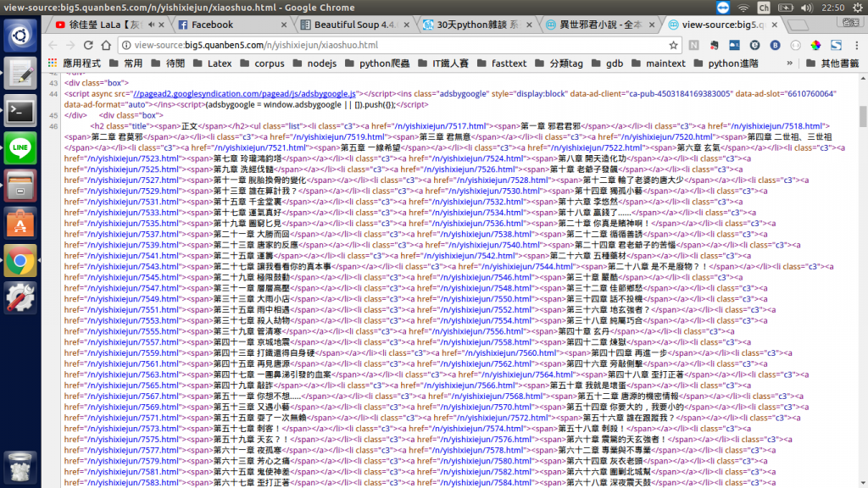Expand hidden bookmarks with the » chevron

(790, 63)
